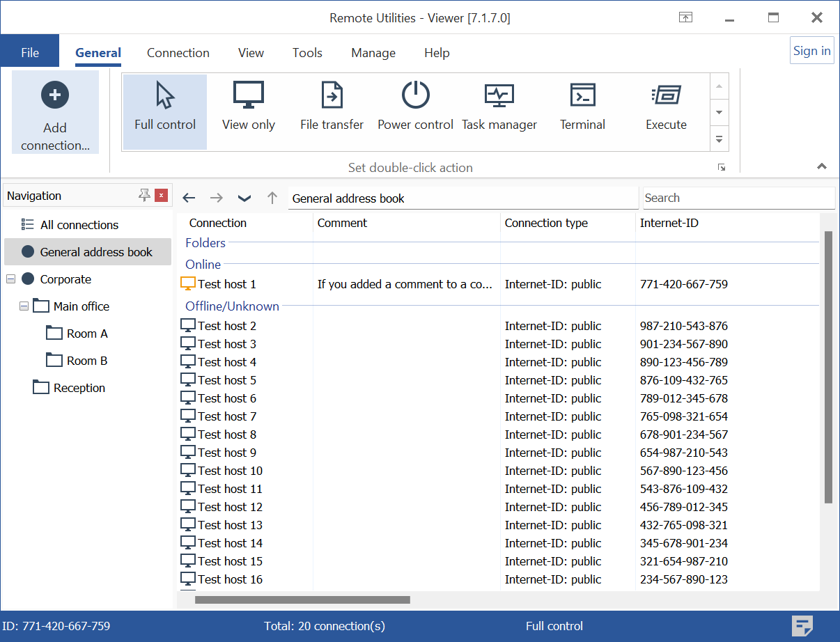Open the Connection ribbon tab
840x642 pixels.
(178, 53)
